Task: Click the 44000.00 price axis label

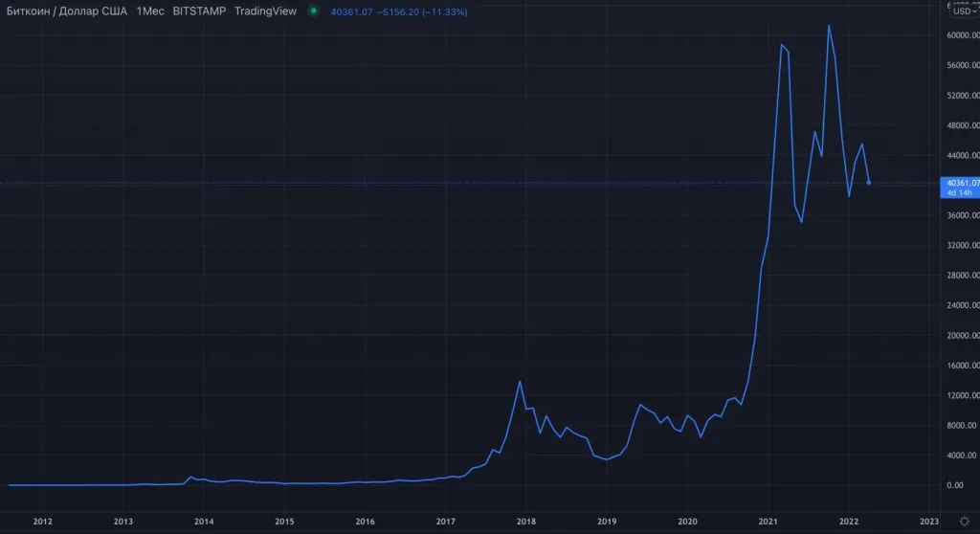Action: [x=963, y=155]
